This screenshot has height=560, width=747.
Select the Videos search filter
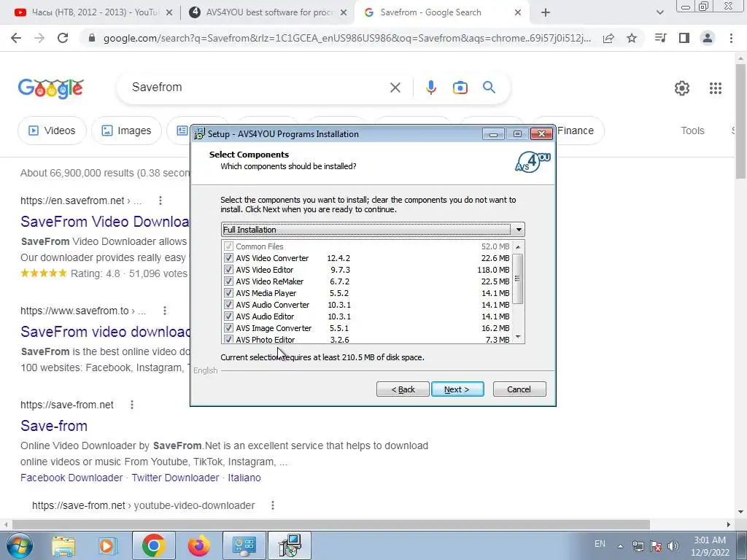52,131
